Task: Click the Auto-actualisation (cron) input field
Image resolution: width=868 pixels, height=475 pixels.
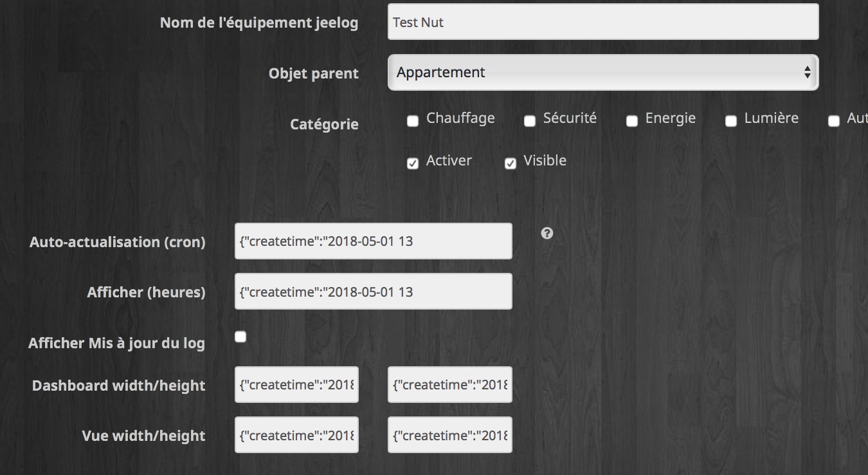Action: coord(374,241)
